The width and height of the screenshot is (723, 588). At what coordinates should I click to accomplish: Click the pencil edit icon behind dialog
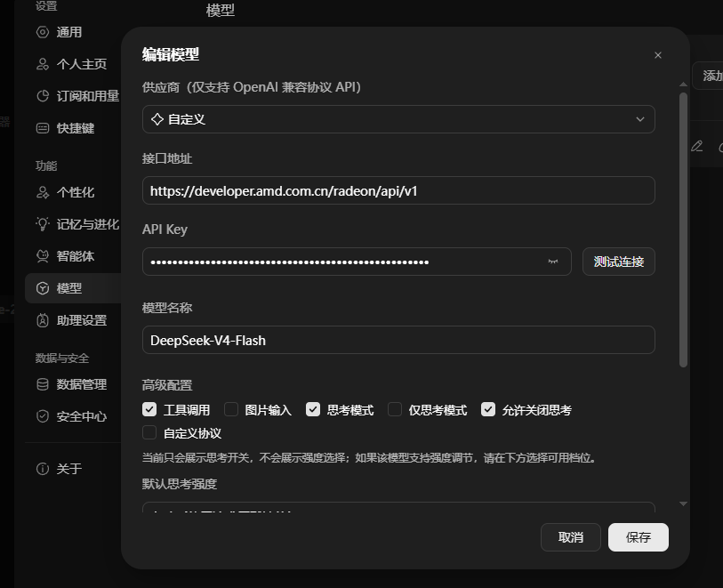[x=696, y=147]
